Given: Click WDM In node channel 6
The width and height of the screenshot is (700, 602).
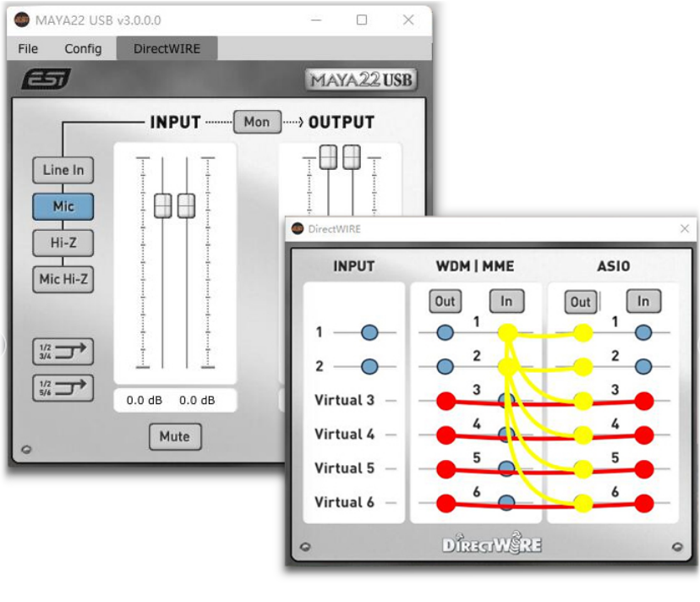Looking at the screenshot, I should [x=506, y=502].
